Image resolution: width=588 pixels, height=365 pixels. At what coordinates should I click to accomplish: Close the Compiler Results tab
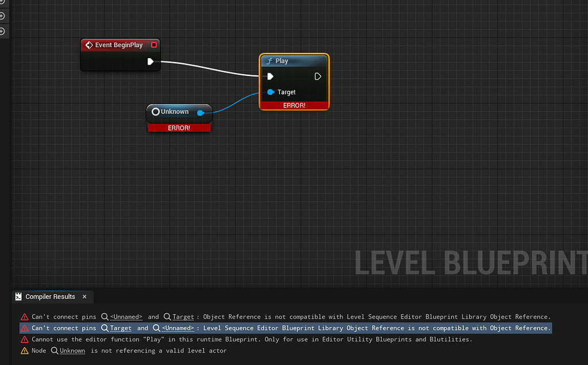[x=84, y=297]
